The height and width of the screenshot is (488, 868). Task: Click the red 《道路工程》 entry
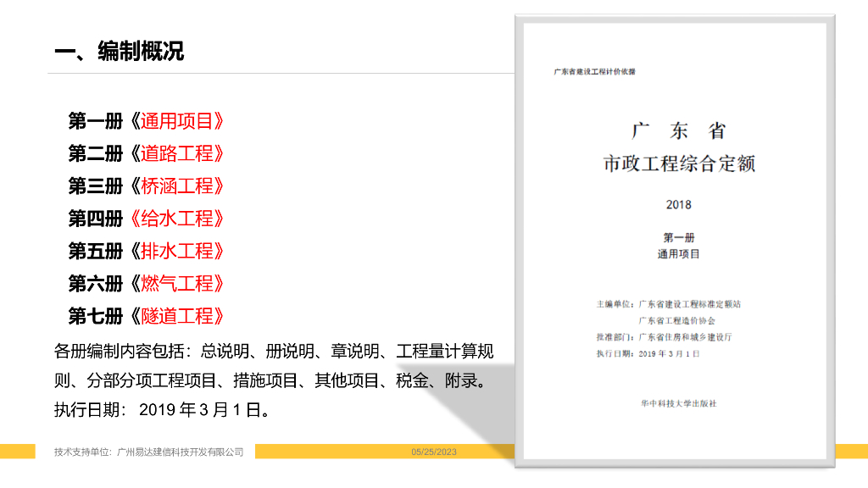click(x=176, y=153)
